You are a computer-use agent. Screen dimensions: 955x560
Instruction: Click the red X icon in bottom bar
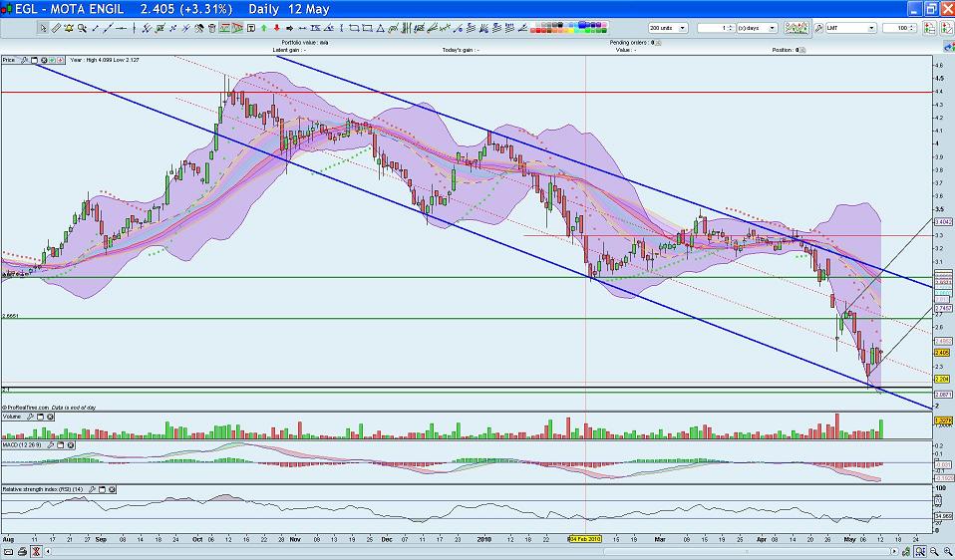pos(36,552)
